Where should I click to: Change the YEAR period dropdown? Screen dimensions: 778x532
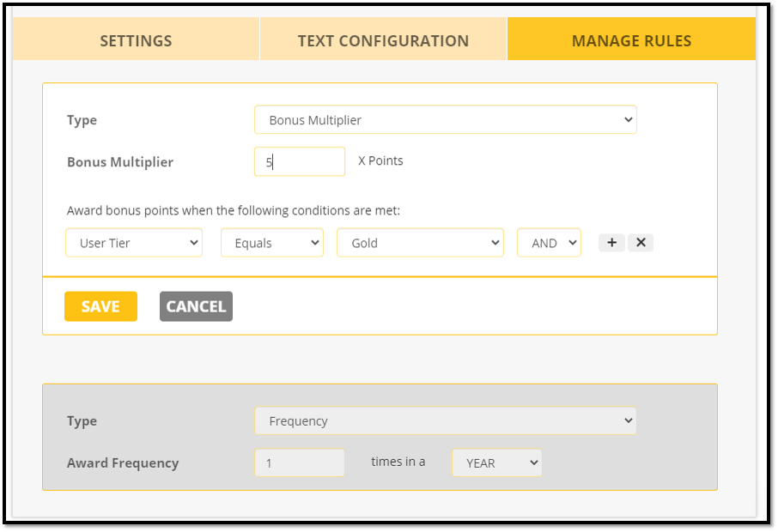(x=496, y=463)
